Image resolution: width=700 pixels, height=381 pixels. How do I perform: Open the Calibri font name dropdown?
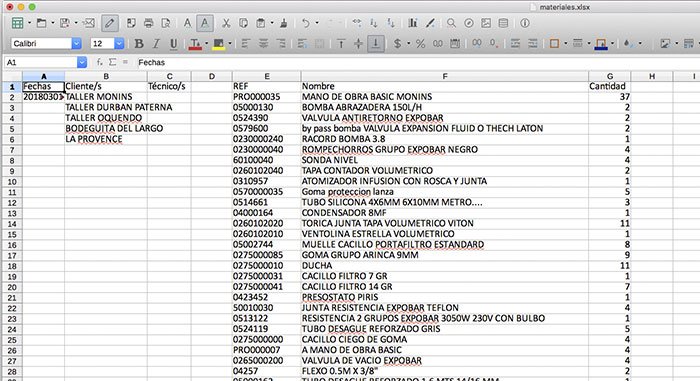click(77, 43)
